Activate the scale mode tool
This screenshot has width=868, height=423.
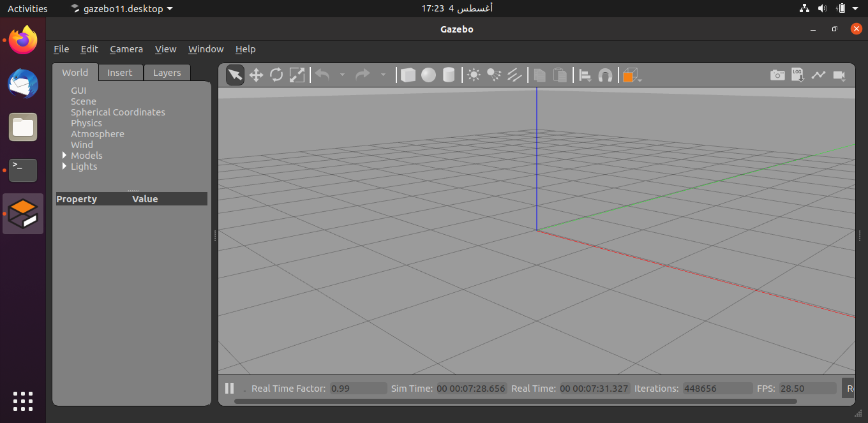tap(297, 75)
